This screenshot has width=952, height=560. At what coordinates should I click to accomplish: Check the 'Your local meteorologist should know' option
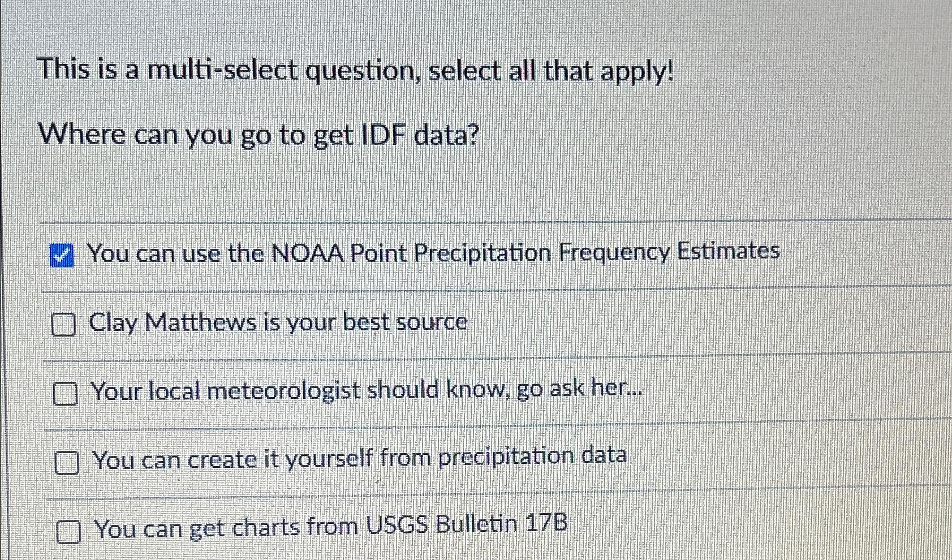tap(65, 395)
